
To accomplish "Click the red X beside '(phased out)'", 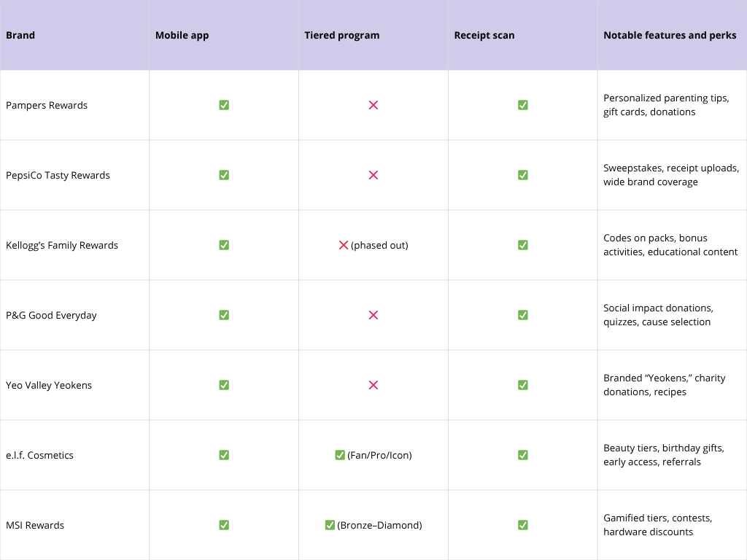I will click(344, 245).
